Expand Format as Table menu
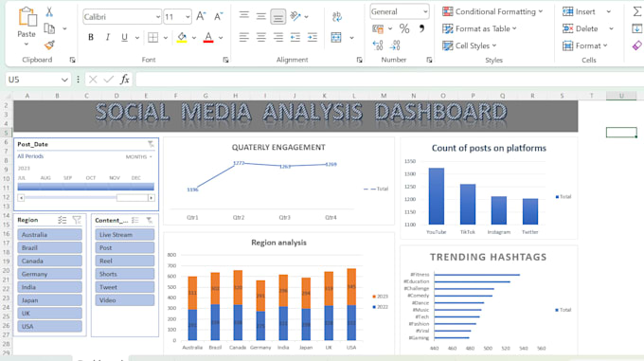 click(x=480, y=28)
